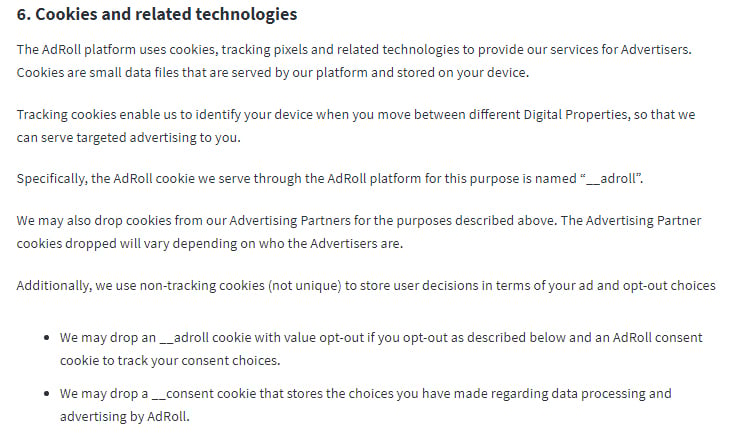Click the line "advertising by AdRoll."

[124, 417]
